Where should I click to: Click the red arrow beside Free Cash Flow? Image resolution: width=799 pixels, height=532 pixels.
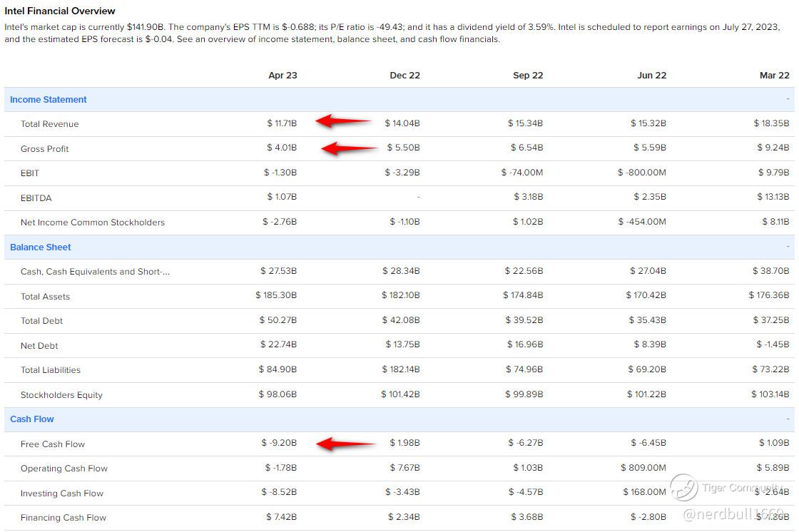pos(345,444)
